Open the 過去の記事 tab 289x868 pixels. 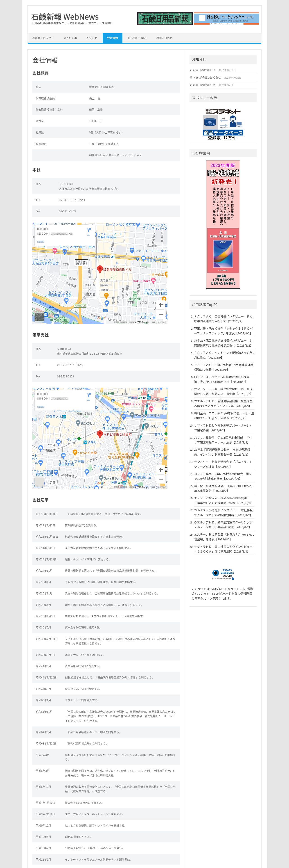pyautogui.click(x=70, y=38)
